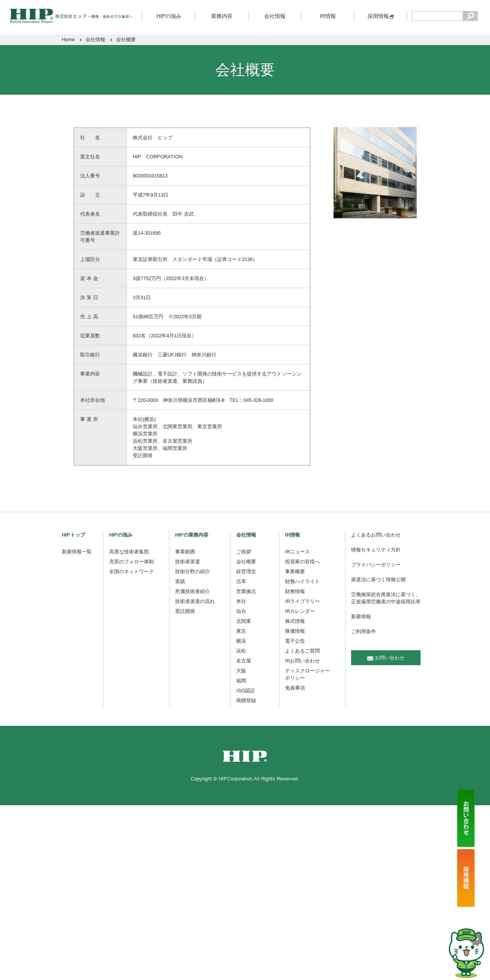Open IRカレンダー link
The image size is (490, 980).
coord(300,611)
